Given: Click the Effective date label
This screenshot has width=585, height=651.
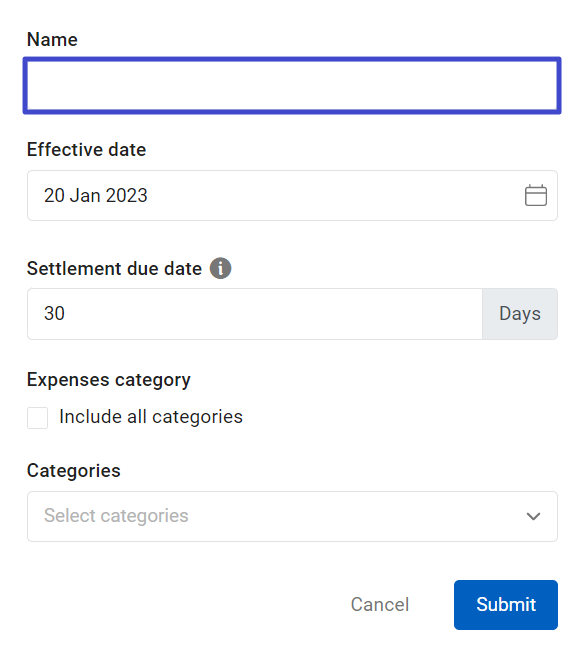Looking at the screenshot, I should point(86,149).
